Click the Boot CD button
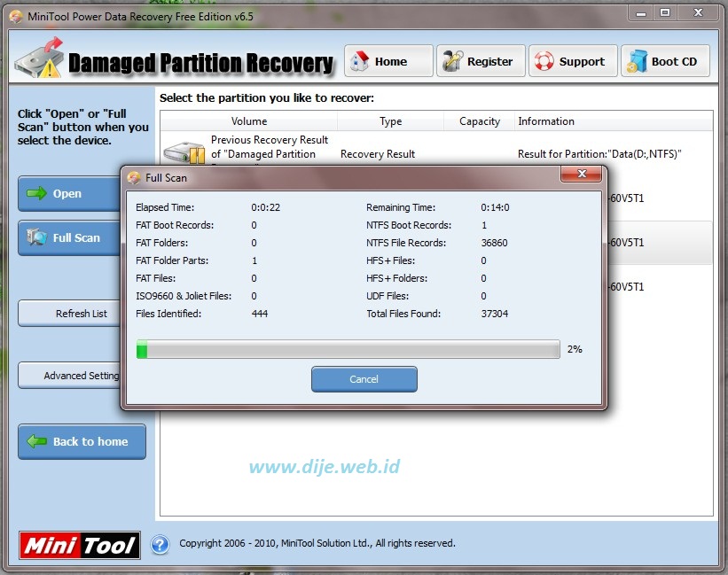 [x=665, y=61]
